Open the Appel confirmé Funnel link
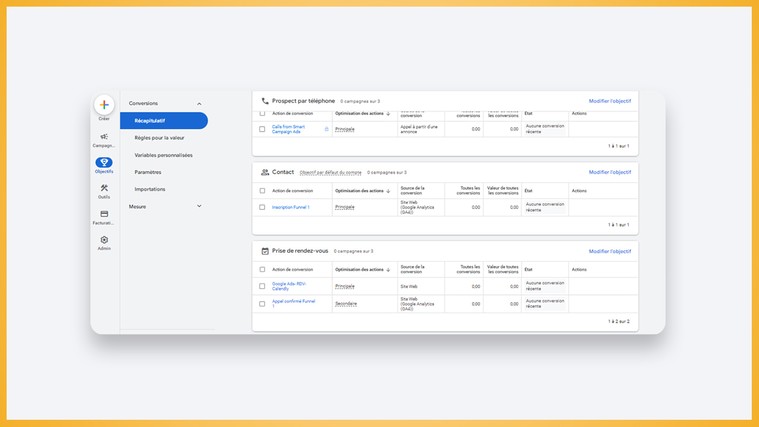Screen dimensions: 759x427 [x=293, y=304]
